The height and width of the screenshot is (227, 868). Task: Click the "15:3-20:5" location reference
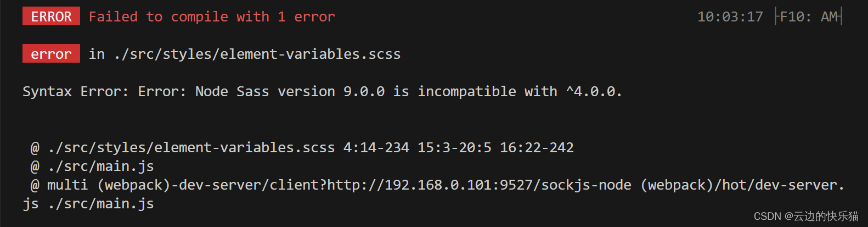(454, 147)
